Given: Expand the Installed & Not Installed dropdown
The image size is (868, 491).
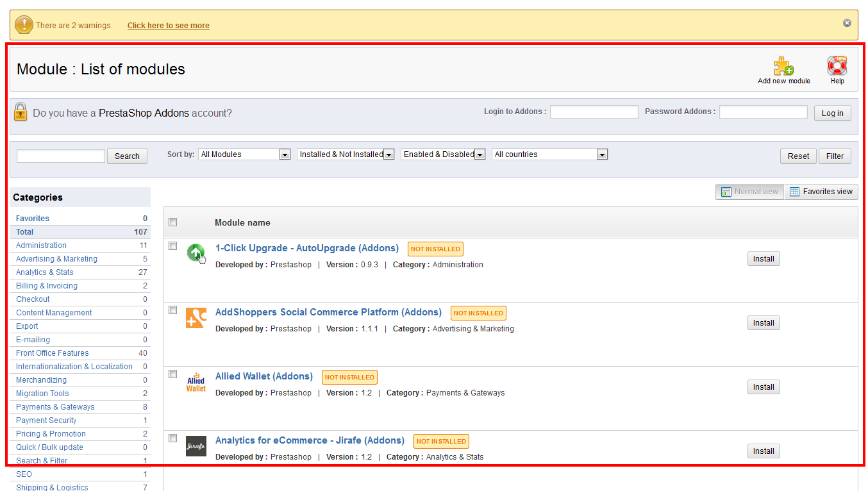Looking at the screenshot, I should point(345,154).
